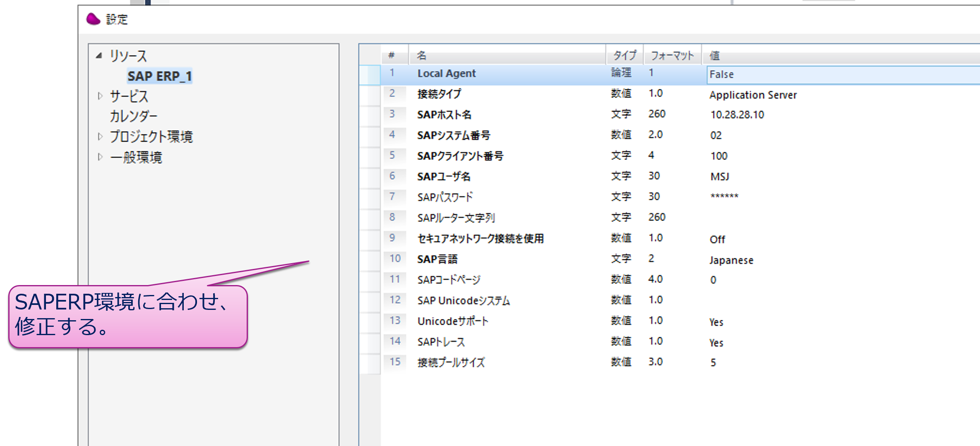Click the Yes value for SAPトレース
Viewport: 980px width, 446px height.
(716, 343)
